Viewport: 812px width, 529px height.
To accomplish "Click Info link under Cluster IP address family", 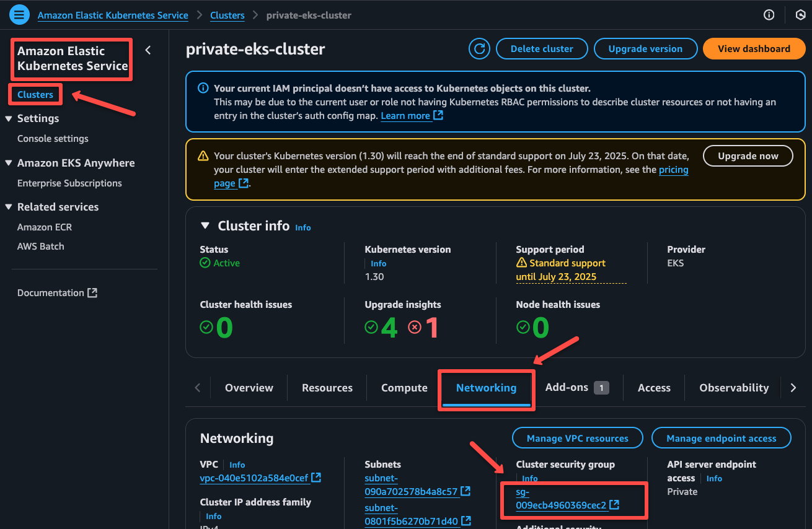I will tap(214, 516).
